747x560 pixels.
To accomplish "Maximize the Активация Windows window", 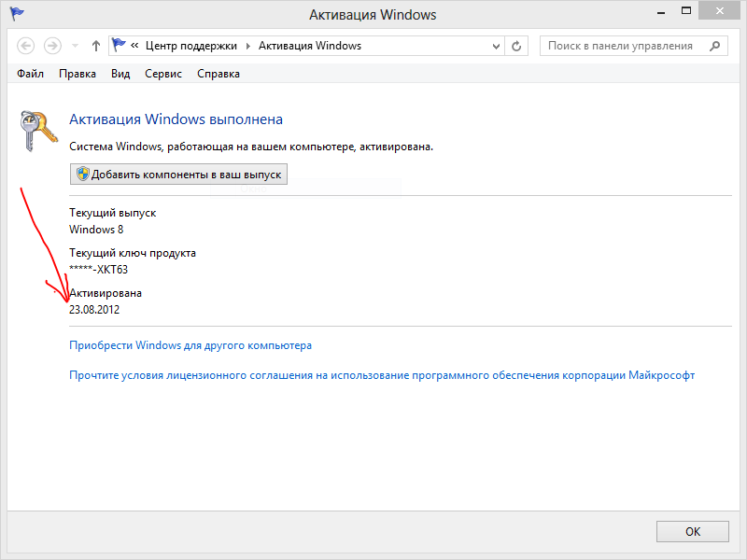I will 686,11.
